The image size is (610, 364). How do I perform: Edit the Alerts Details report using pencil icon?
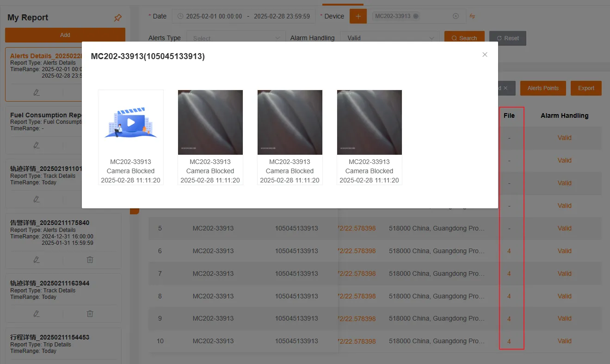(x=37, y=92)
